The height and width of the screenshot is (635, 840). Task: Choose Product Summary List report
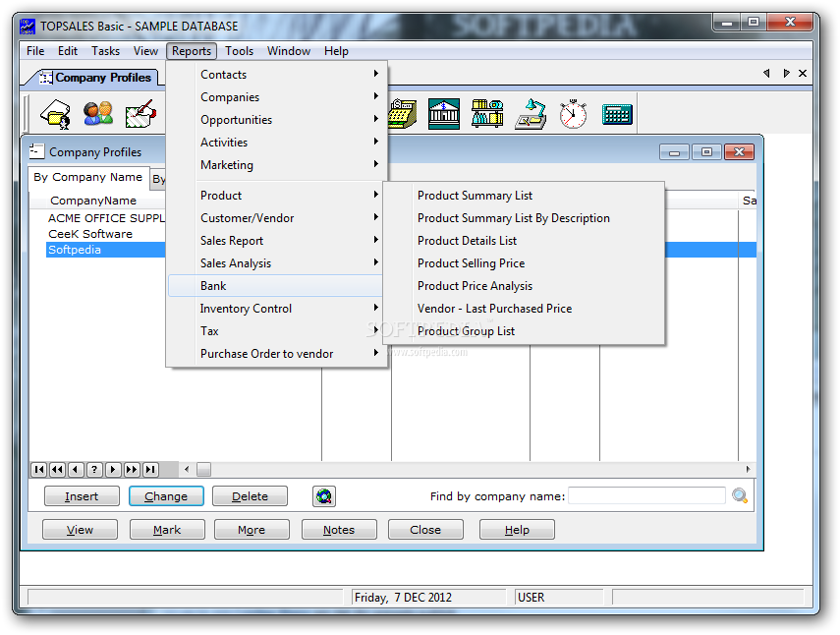(x=524, y=196)
